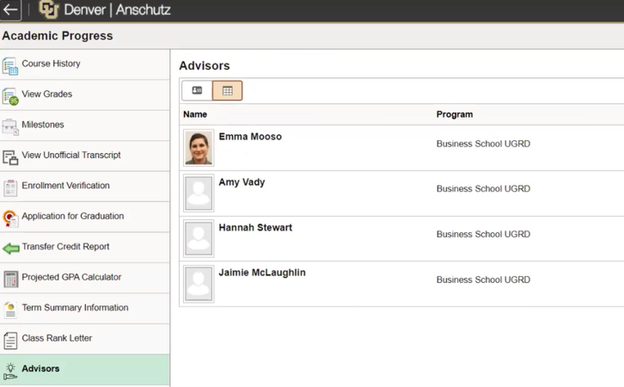Click the Advisors lightbulb icon
The width and height of the screenshot is (624, 387).
click(10, 371)
